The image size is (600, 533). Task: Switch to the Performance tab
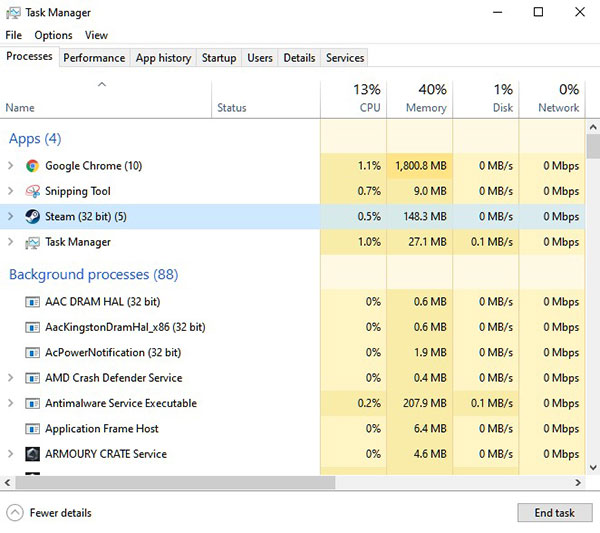click(x=94, y=58)
